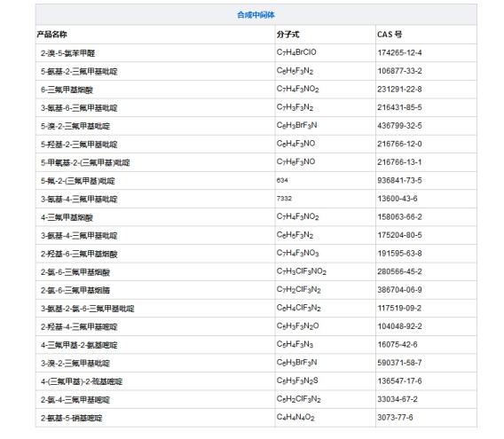Viewport: 504px width, 439px height.
Task: Select formula C7H3ClF3NO2
Action: click(302, 271)
